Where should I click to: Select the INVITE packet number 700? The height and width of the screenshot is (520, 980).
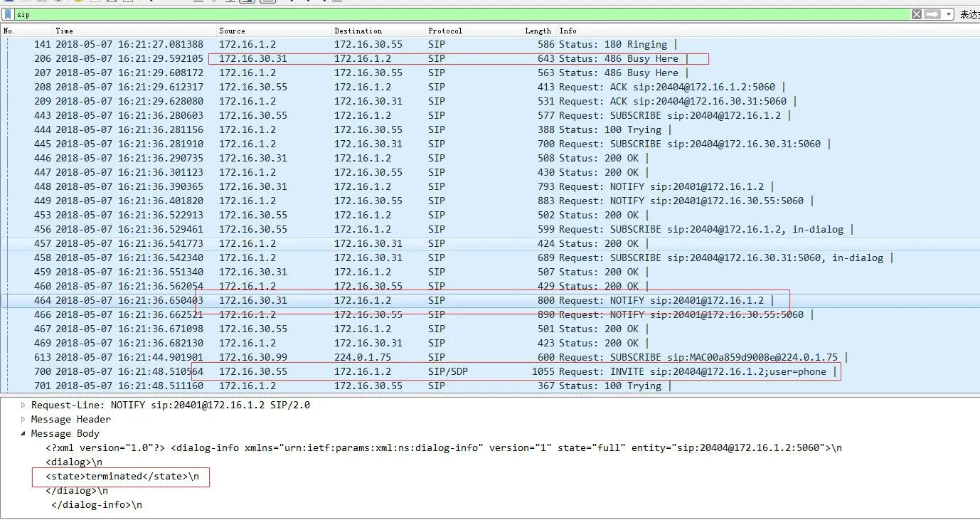tap(284, 371)
